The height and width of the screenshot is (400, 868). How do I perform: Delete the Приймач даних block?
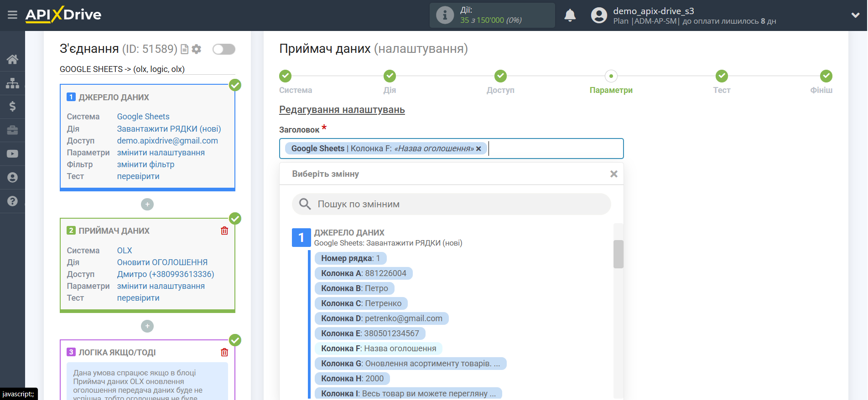coord(224,231)
